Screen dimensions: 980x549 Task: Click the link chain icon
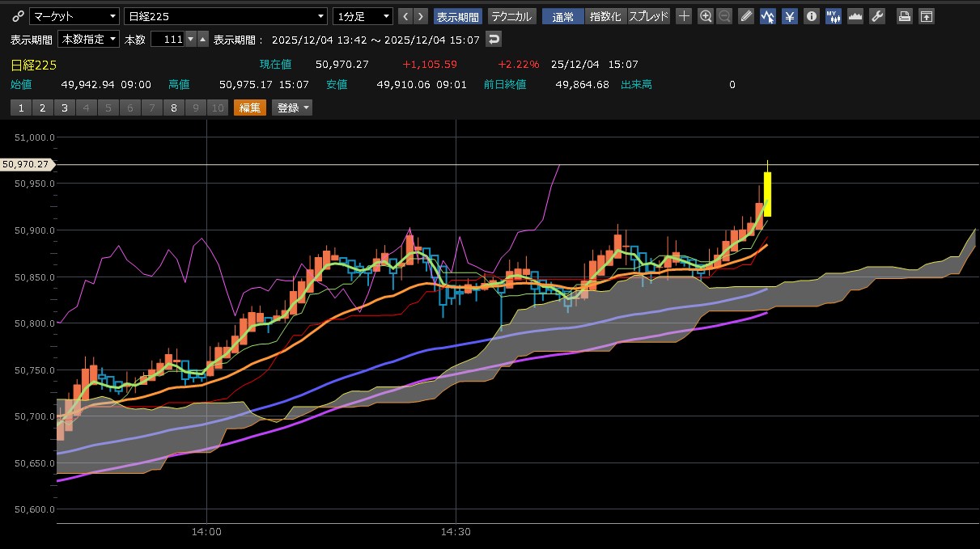pyautogui.click(x=18, y=16)
